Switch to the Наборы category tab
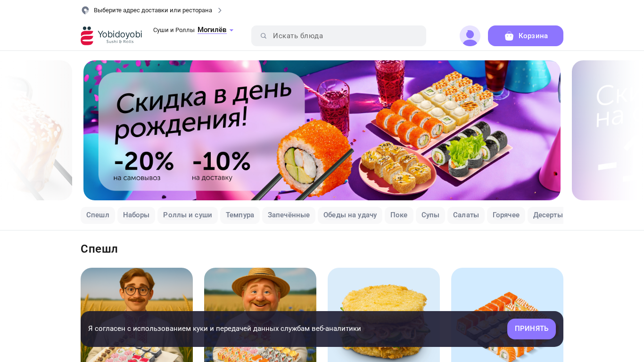 click(136, 215)
